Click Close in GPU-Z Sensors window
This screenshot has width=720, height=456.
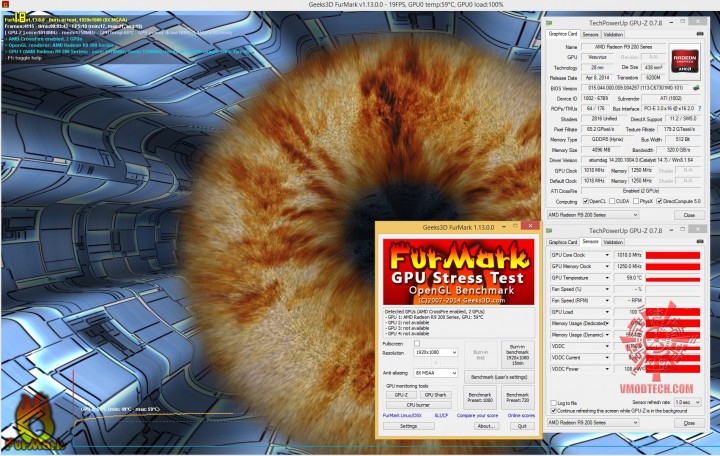689,423
